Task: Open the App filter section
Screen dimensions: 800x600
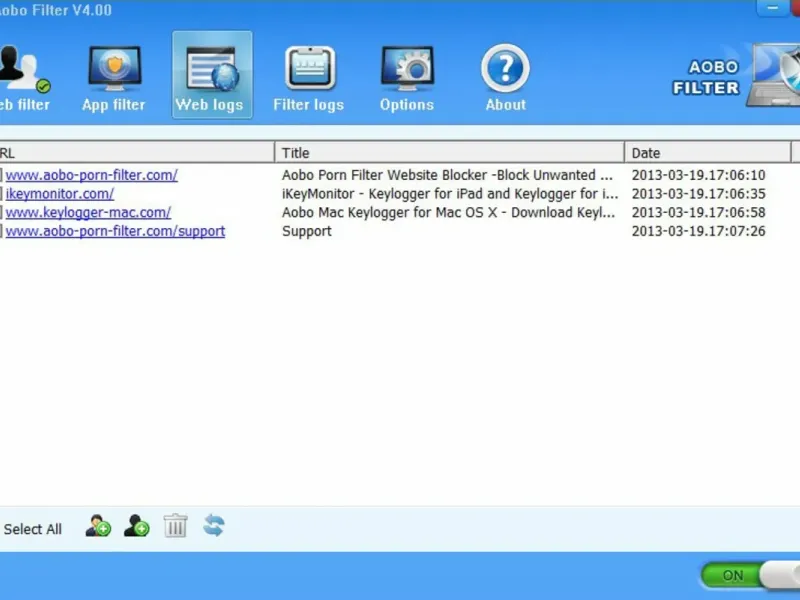Action: [114, 77]
